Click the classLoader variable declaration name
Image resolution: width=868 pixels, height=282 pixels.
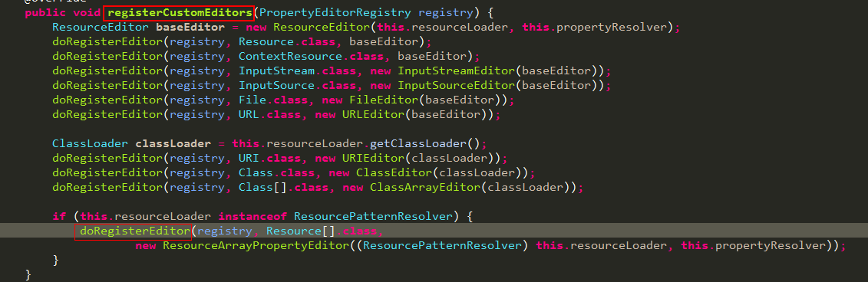click(173, 144)
